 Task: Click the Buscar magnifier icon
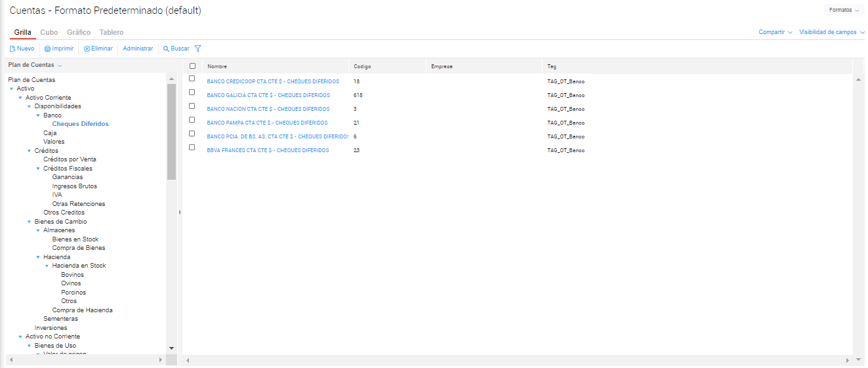[166, 49]
